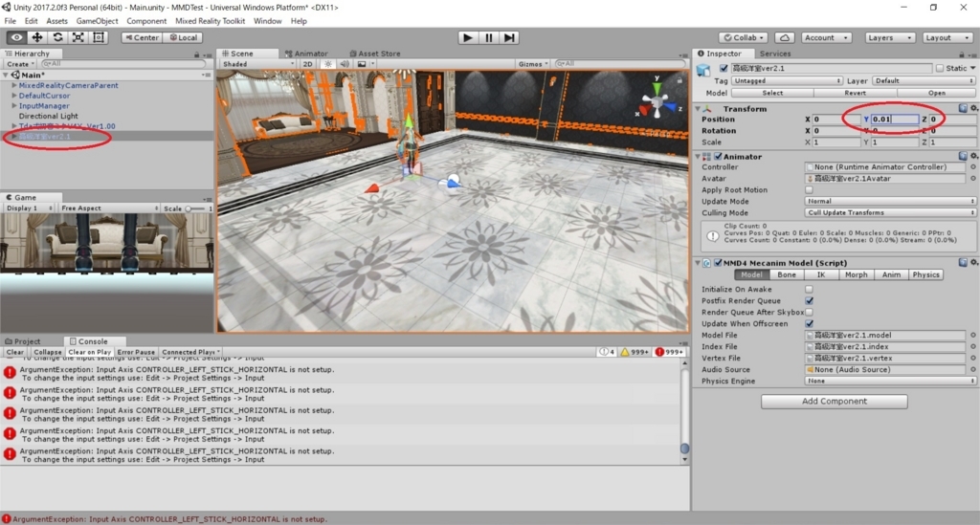Open the Mixed Reality Toolkit menu
Image resolution: width=980 pixels, height=525 pixels.
click(x=210, y=21)
